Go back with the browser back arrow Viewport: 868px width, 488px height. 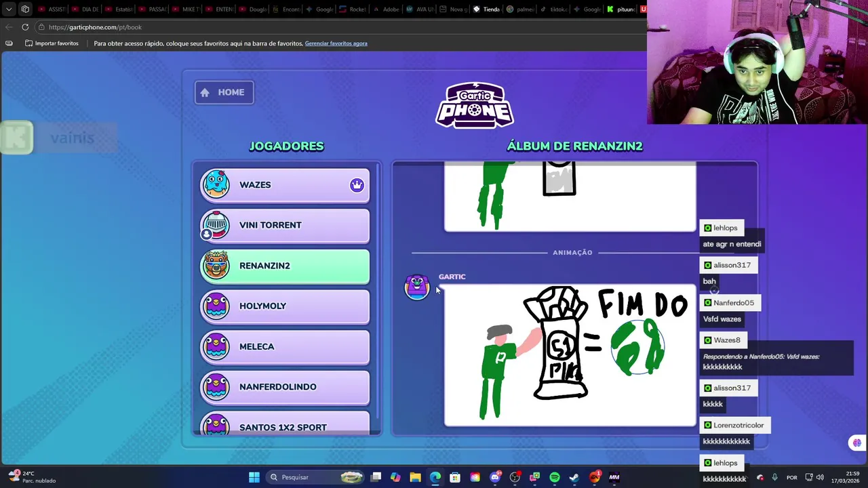point(9,27)
